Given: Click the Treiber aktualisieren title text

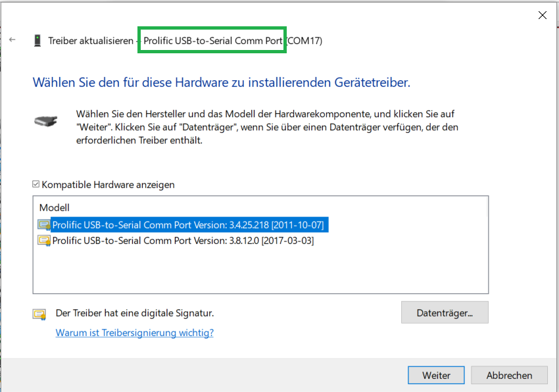Looking at the screenshot, I should 91,41.
